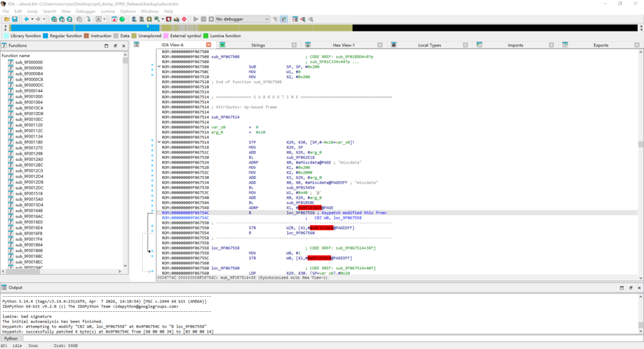Open the Edit menu

click(x=18, y=11)
